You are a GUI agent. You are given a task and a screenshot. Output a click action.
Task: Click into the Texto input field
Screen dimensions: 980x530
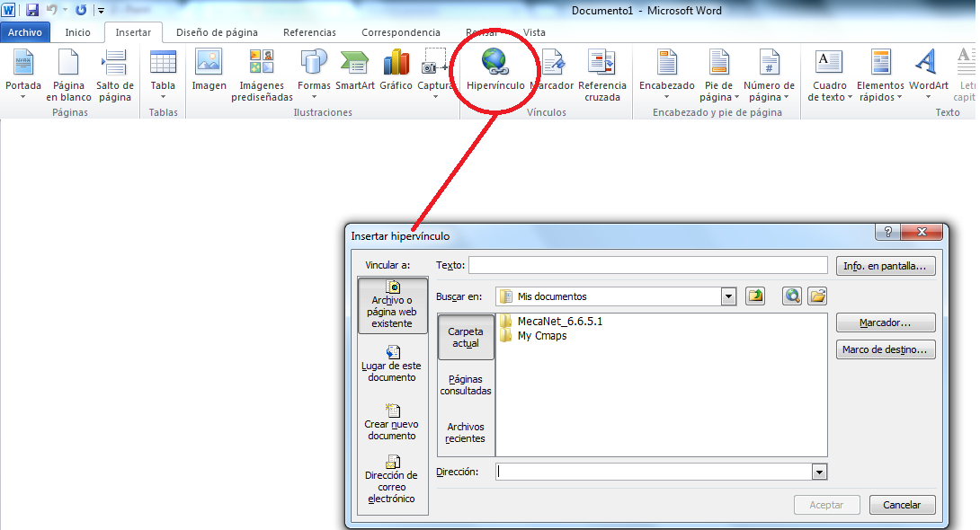(647, 265)
